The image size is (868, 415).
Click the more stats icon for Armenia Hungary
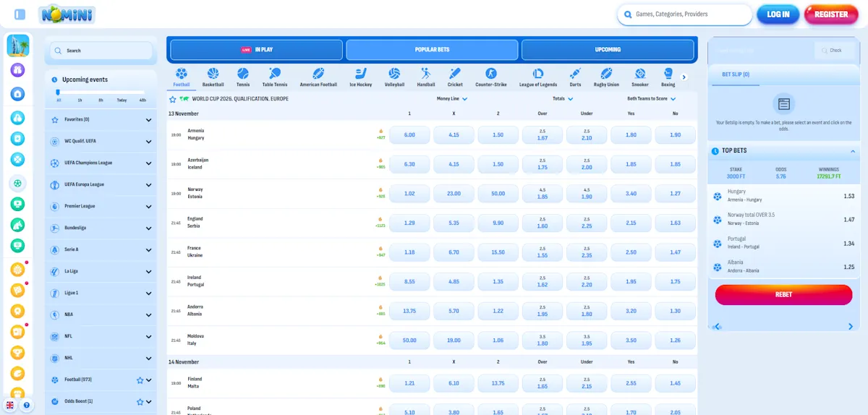(380, 134)
